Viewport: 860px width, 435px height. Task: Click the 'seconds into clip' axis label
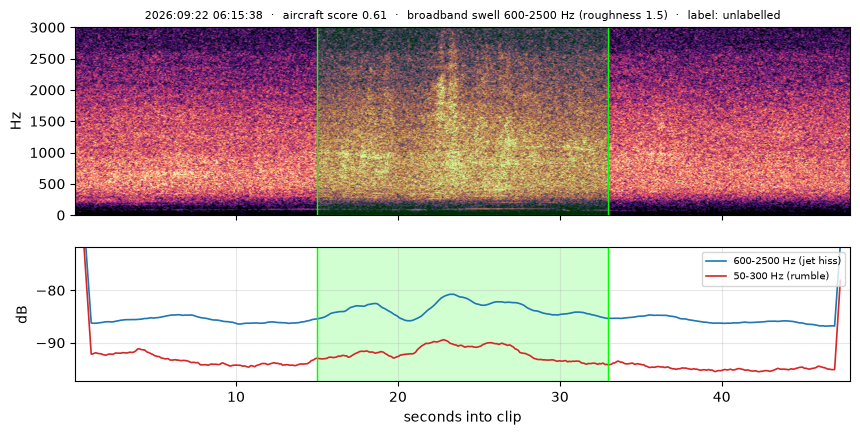click(x=462, y=417)
